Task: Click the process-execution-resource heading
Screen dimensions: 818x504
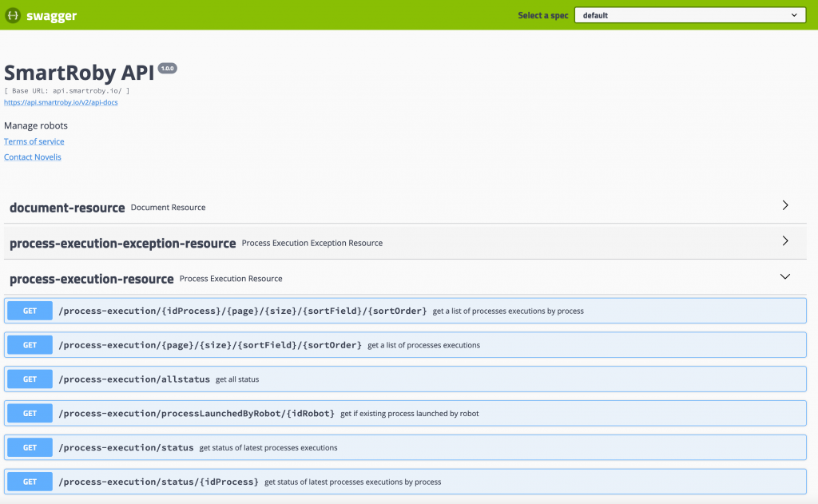Action: coord(91,279)
